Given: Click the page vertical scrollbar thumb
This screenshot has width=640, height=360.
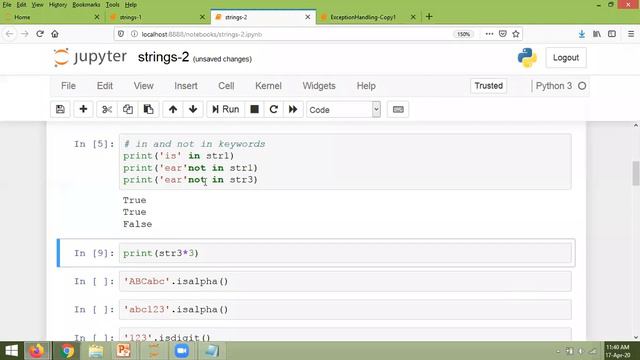Looking at the screenshot, I should click(636, 173).
